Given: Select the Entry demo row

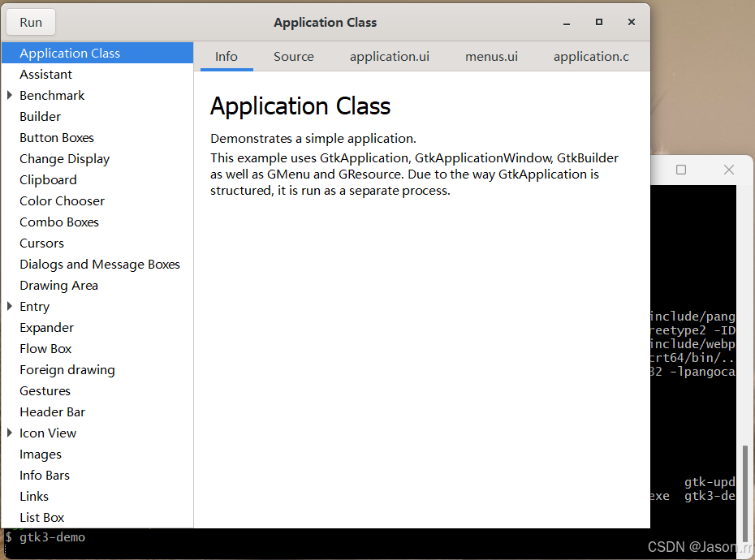Looking at the screenshot, I should click(x=97, y=306).
